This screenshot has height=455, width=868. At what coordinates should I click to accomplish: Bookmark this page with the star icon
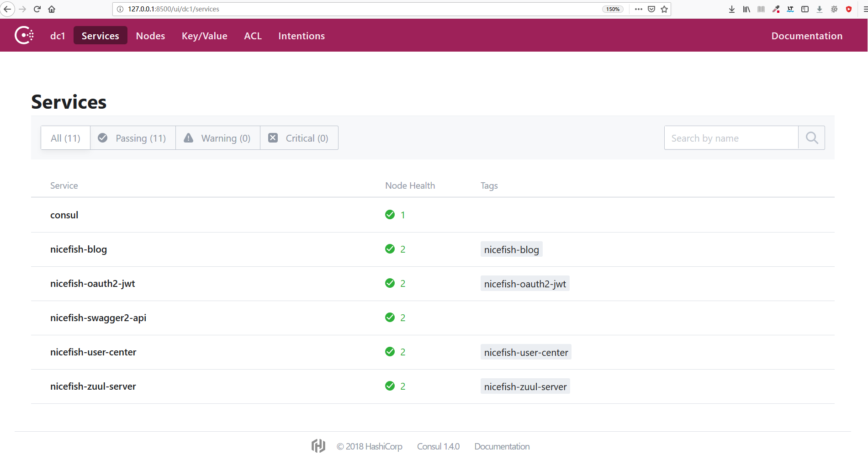point(664,9)
